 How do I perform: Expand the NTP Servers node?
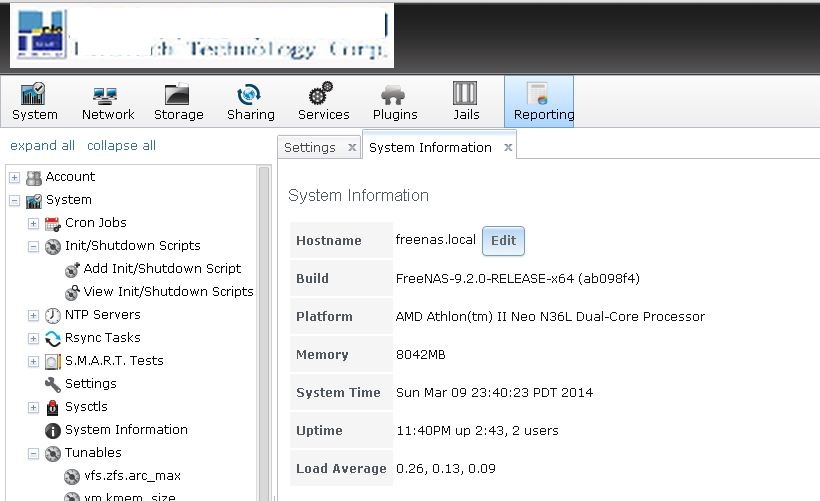click(x=33, y=316)
